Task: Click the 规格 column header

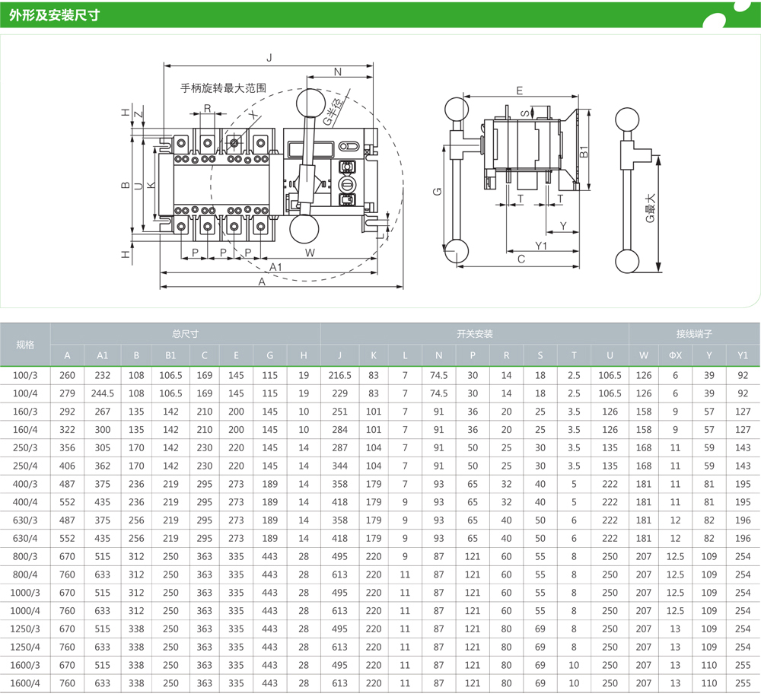Action: [x=26, y=345]
